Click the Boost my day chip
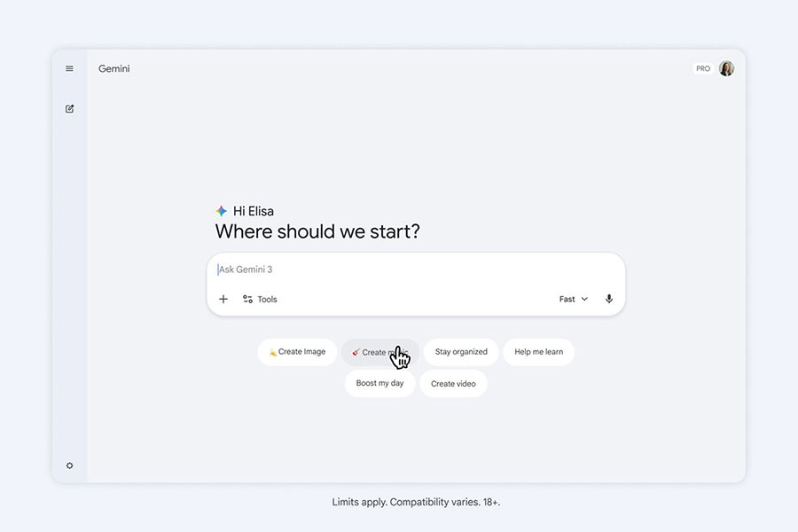Screen dimensions: 798x532 point(379,383)
